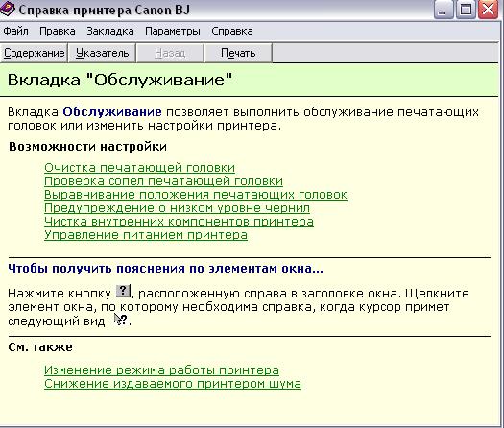This screenshot has width=504, height=428.
Task: Open the Справка menu
Action: coord(232,31)
